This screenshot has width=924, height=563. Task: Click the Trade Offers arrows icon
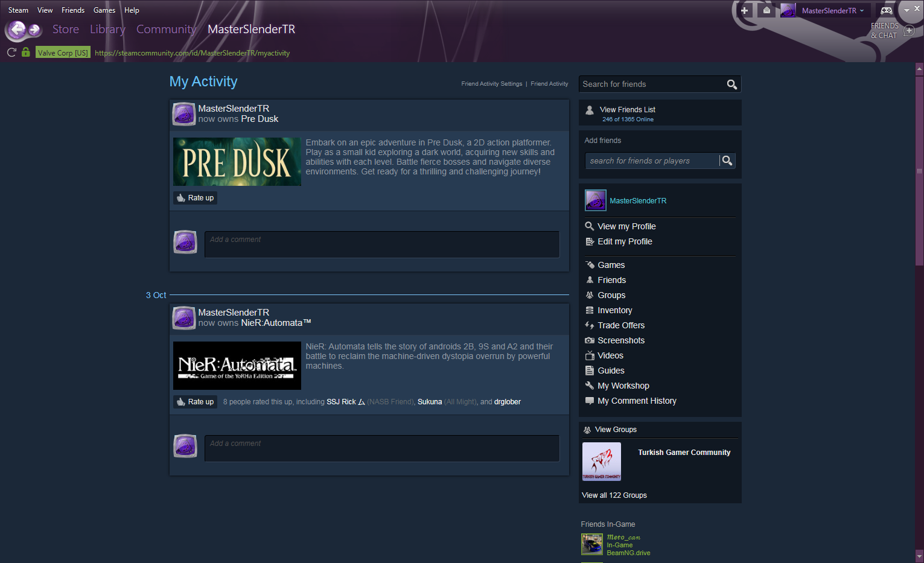pyautogui.click(x=590, y=325)
